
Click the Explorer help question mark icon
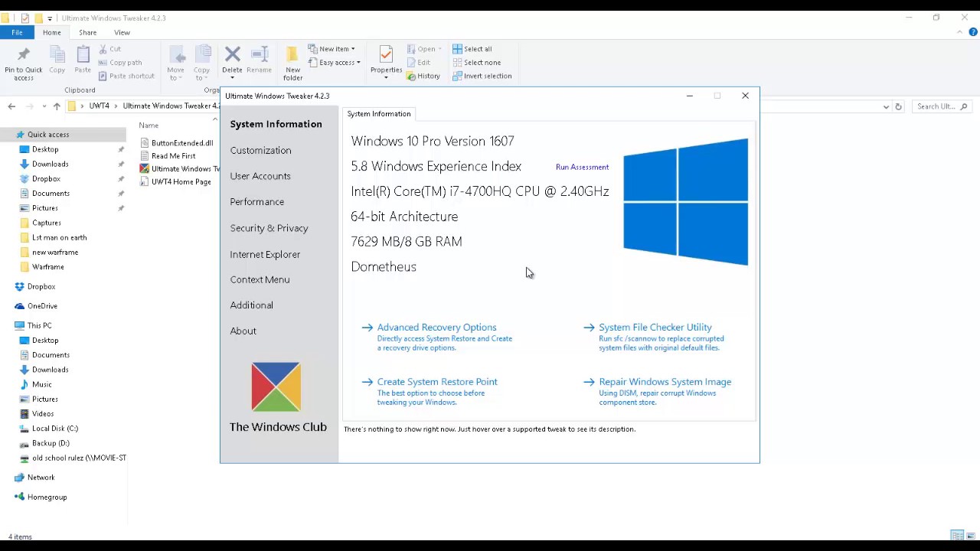coord(973,32)
